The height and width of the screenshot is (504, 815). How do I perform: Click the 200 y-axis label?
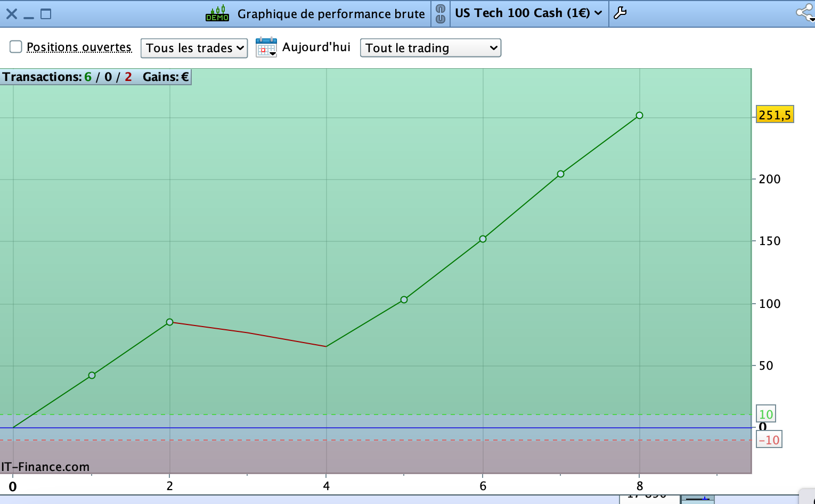coord(770,179)
